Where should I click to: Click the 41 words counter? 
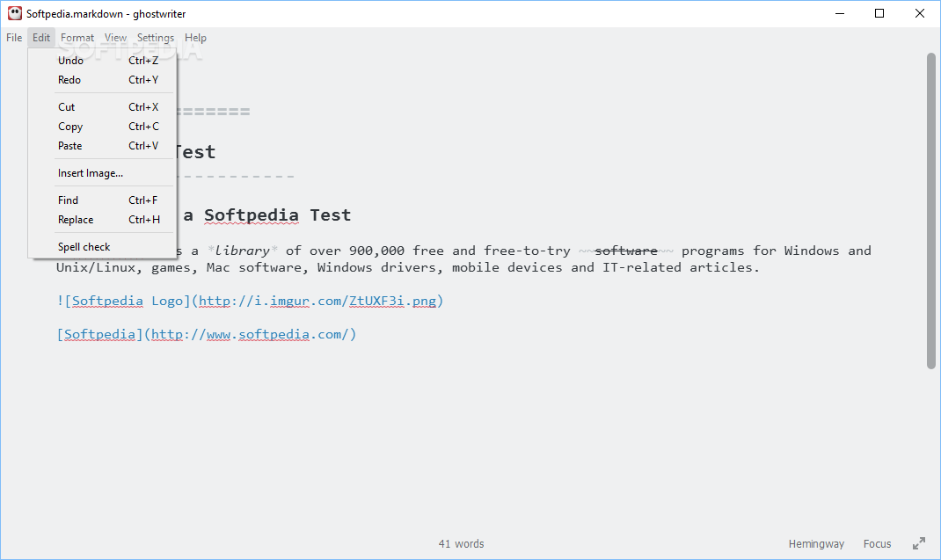click(461, 544)
